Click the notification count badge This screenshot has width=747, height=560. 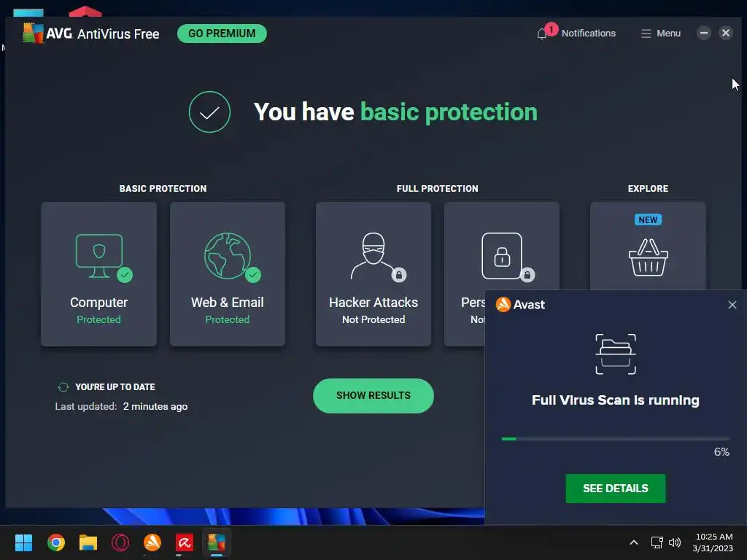pyautogui.click(x=551, y=29)
